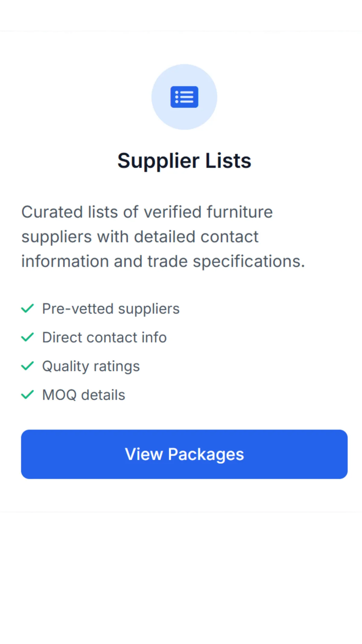Screen dimensions: 362x644
Task: Click the 'information and trade specifications' line
Action: click(x=163, y=261)
